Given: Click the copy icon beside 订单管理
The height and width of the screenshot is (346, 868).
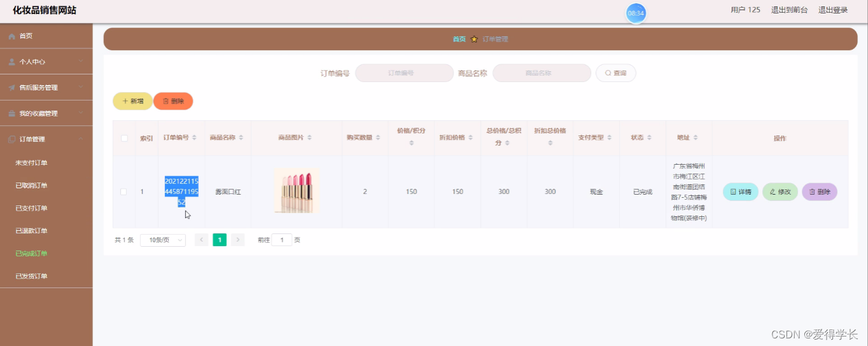Looking at the screenshot, I should click(11, 139).
